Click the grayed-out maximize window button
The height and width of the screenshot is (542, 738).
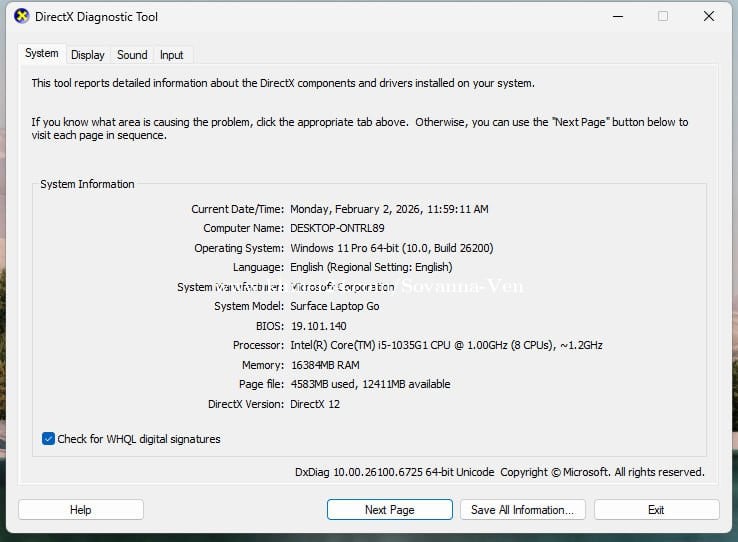662,16
